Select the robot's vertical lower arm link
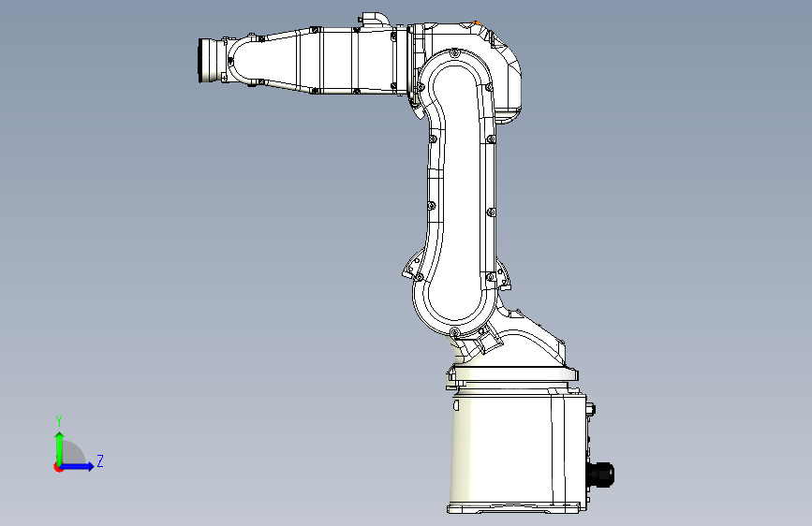The height and width of the screenshot is (526, 812). [x=458, y=194]
